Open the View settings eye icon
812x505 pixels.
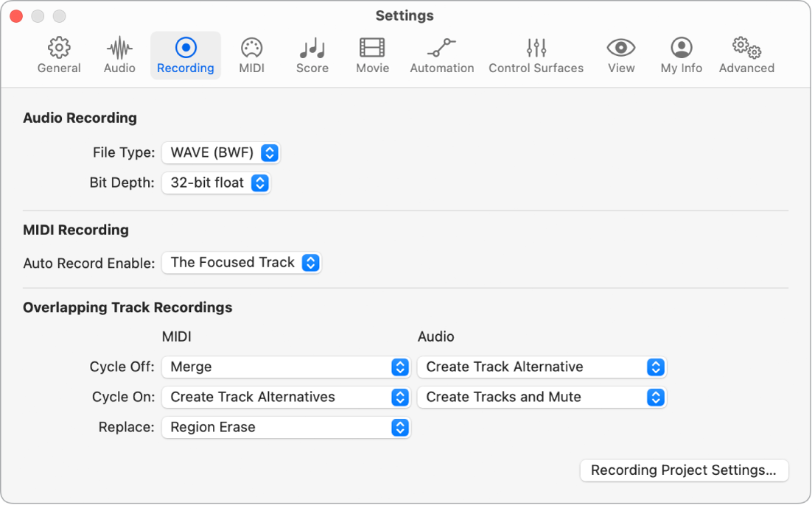point(621,50)
